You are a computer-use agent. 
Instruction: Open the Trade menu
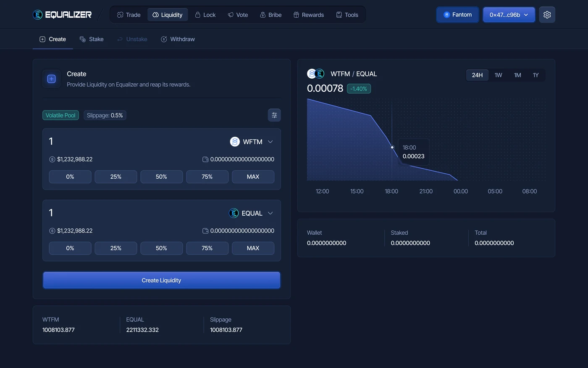pyautogui.click(x=129, y=15)
